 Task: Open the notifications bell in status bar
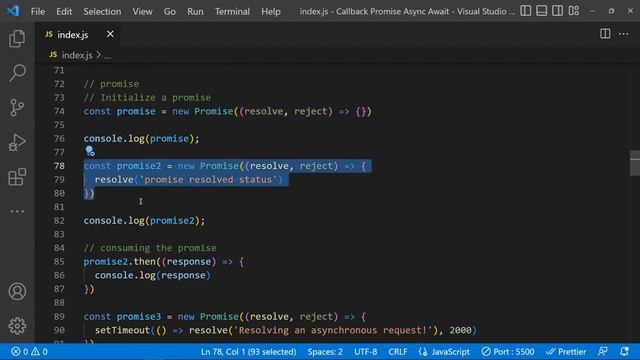pos(624,351)
